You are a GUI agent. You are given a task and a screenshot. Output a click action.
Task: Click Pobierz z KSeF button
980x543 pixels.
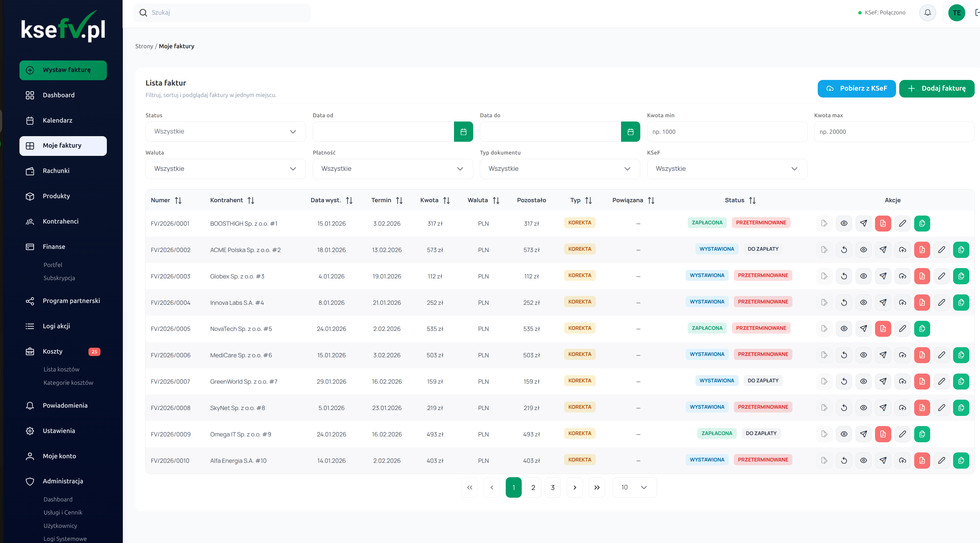(856, 89)
